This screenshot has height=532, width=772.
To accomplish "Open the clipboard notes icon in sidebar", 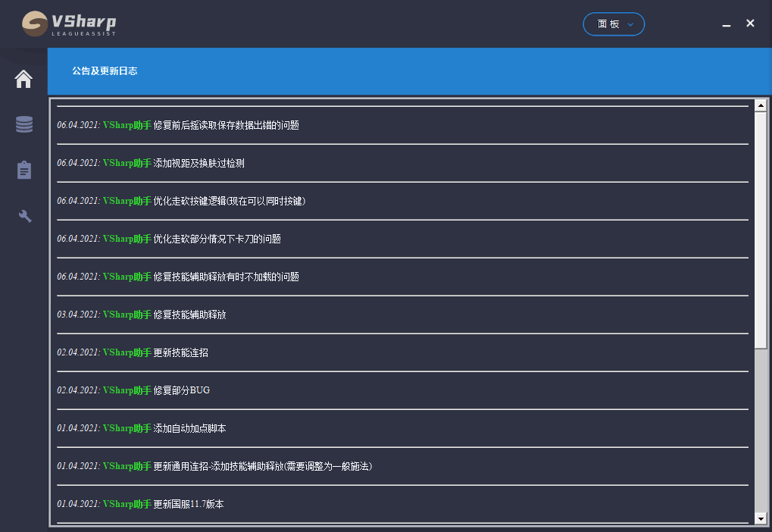I will pos(24,170).
